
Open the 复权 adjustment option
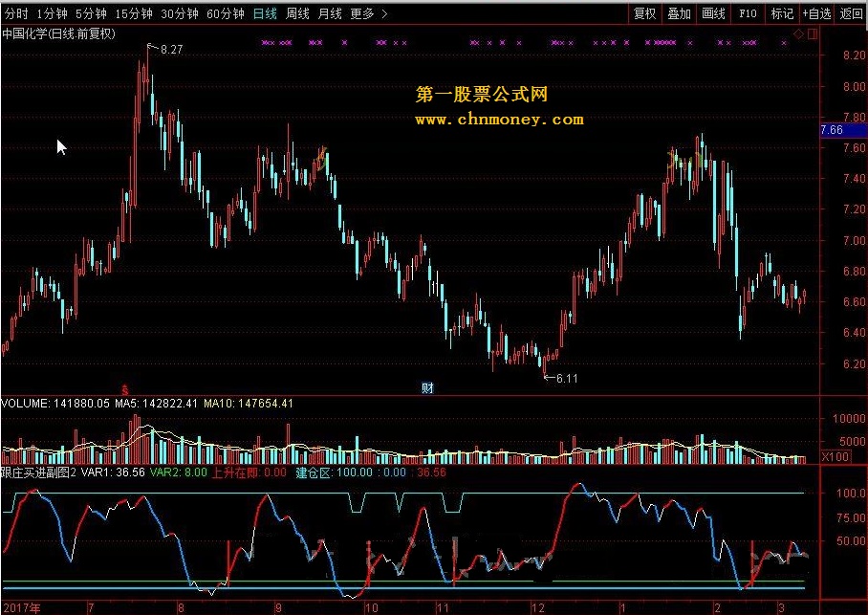[x=645, y=13]
